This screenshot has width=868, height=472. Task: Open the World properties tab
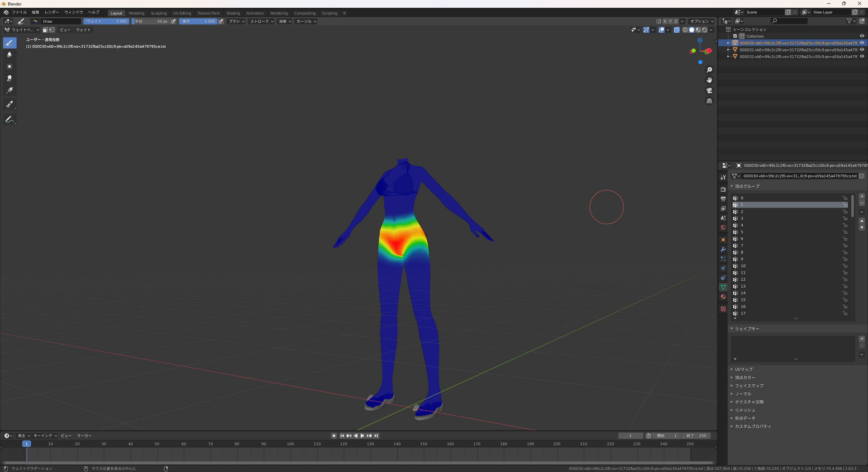[723, 227]
